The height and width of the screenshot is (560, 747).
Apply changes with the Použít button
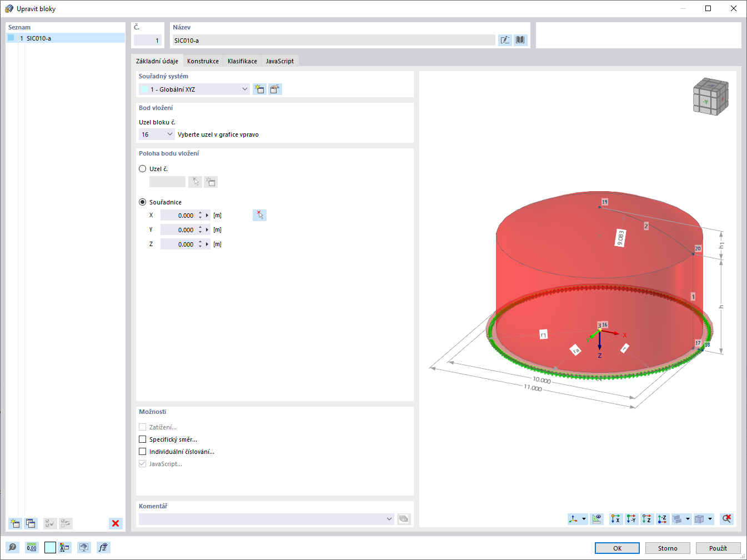coord(718,548)
